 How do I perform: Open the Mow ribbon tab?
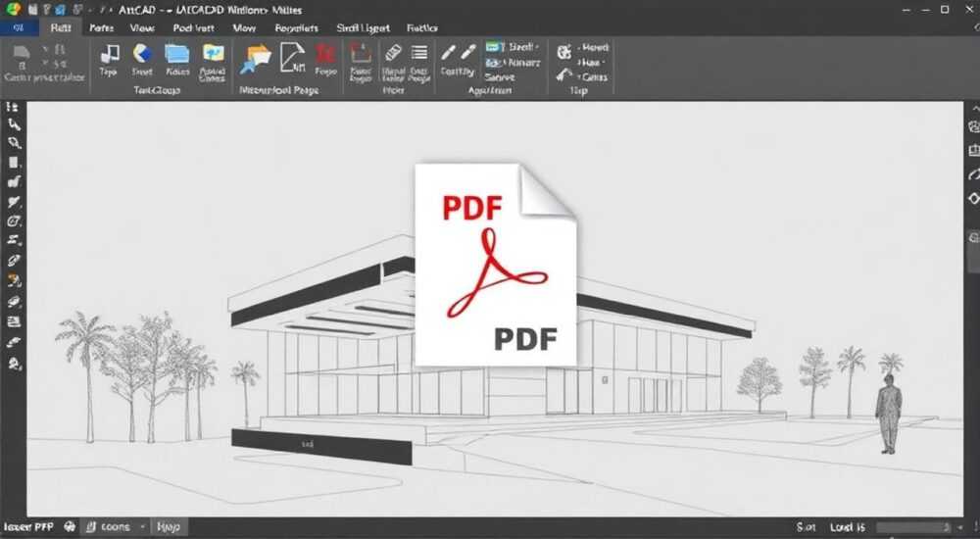244,28
